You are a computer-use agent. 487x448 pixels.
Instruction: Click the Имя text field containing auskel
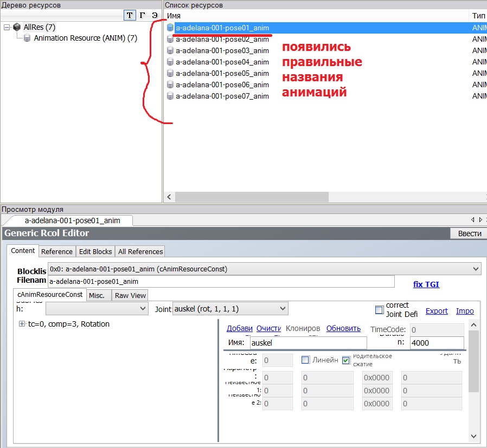(x=307, y=343)
